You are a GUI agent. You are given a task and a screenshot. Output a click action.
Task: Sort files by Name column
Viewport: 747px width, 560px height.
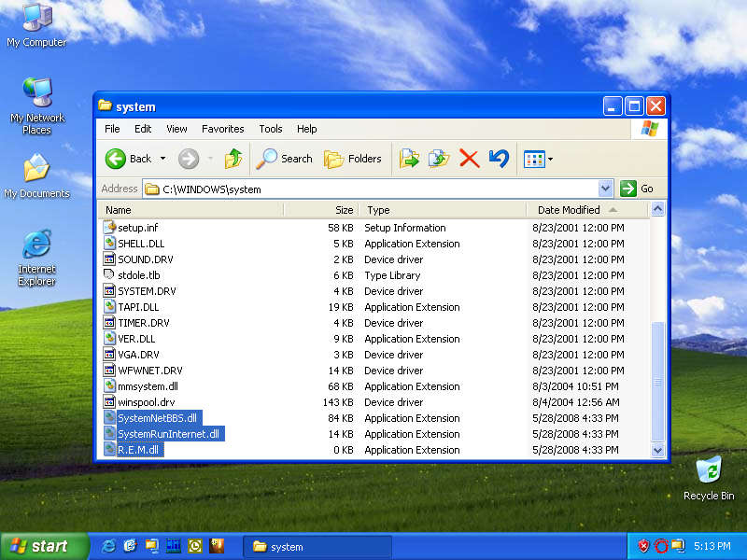(190, 210)
